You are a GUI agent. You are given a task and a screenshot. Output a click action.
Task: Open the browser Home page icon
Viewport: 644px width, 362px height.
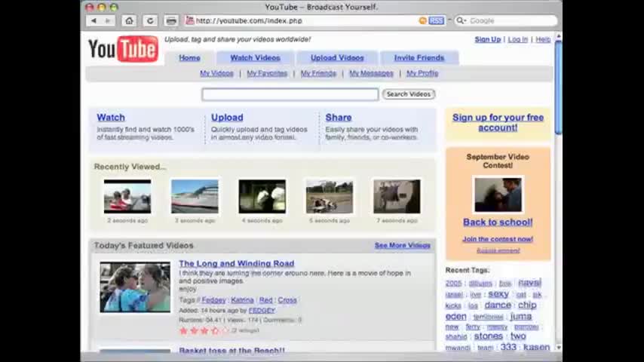129,20
